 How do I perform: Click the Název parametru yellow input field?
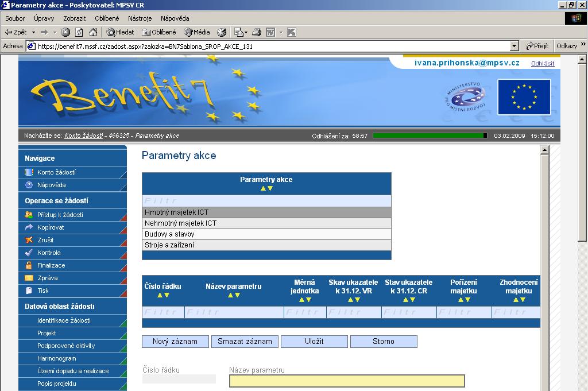point(347,381)
